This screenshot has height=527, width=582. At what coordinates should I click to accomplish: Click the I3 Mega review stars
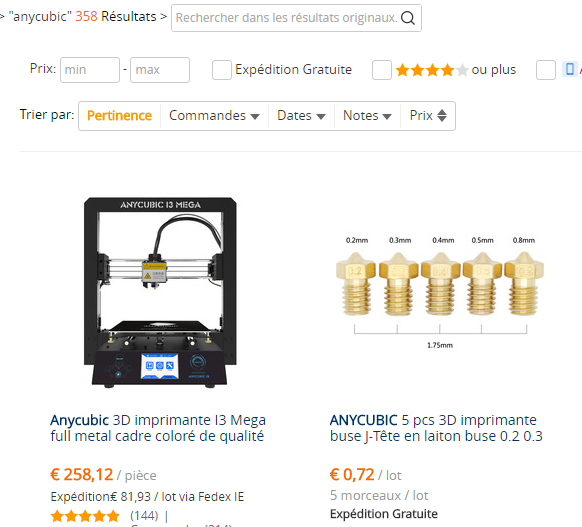pos(85,516)
